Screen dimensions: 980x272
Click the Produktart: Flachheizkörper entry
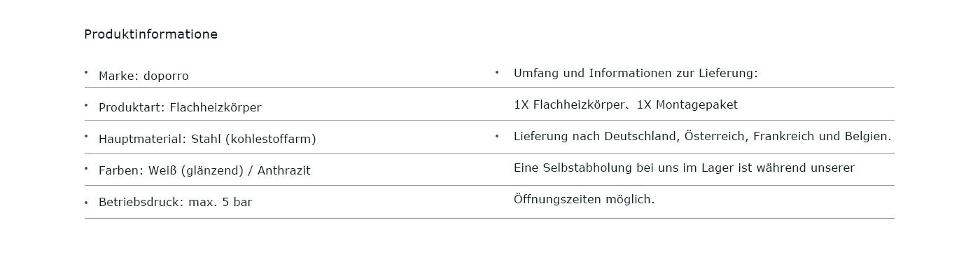click(180, 108)
